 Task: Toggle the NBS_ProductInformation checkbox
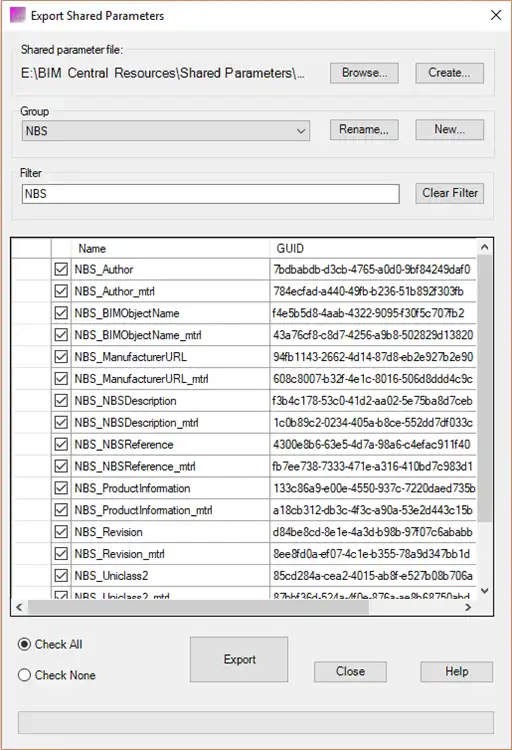point(61,488)
